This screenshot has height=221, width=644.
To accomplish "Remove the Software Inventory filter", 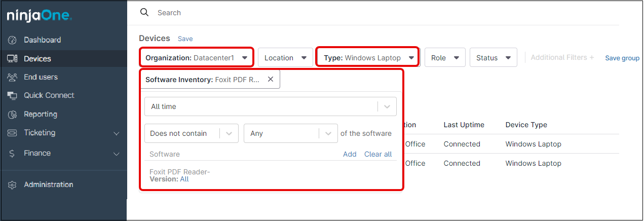I will (271, 79).
